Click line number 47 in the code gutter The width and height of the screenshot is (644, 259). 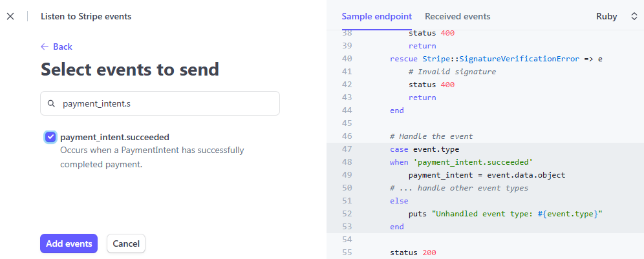tap(347, 149)
